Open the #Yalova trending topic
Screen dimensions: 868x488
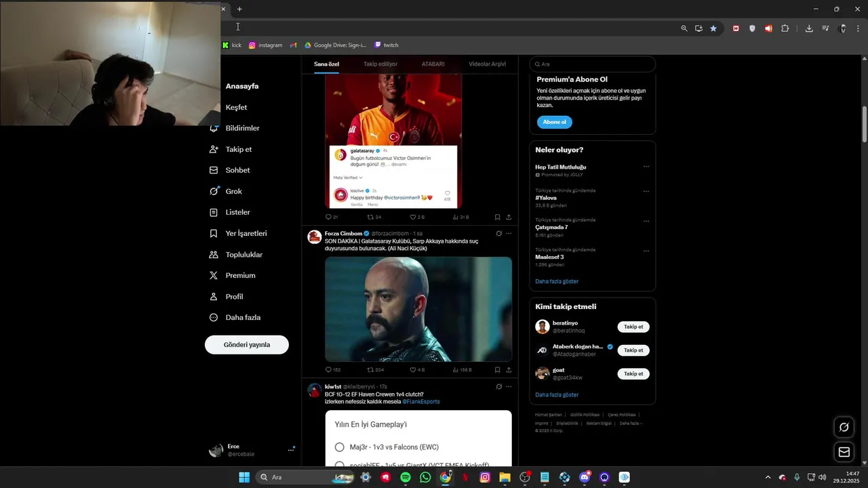(546, 198)
